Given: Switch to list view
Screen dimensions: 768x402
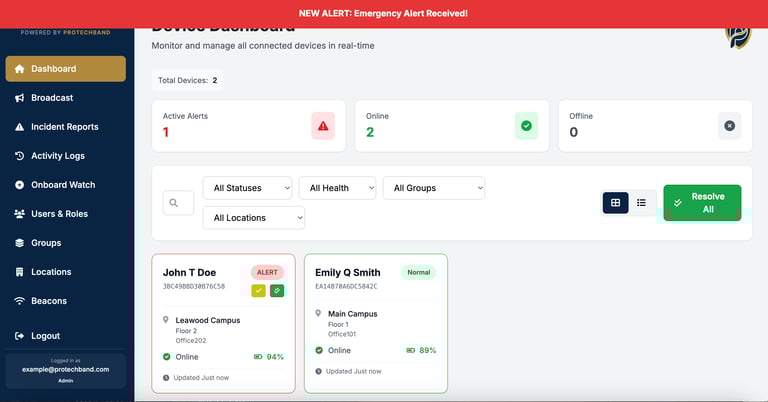Looking at the screenshot, I should (641, 203).
